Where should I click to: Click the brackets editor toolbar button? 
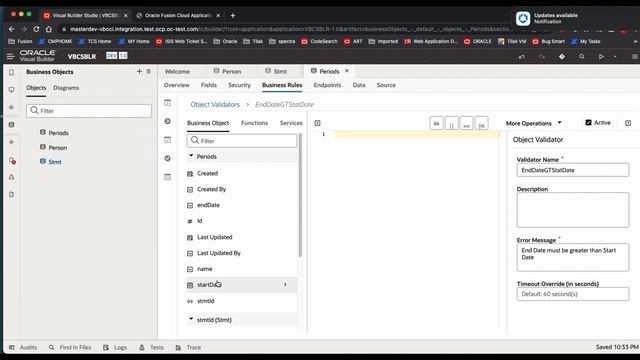pos(451,123)
